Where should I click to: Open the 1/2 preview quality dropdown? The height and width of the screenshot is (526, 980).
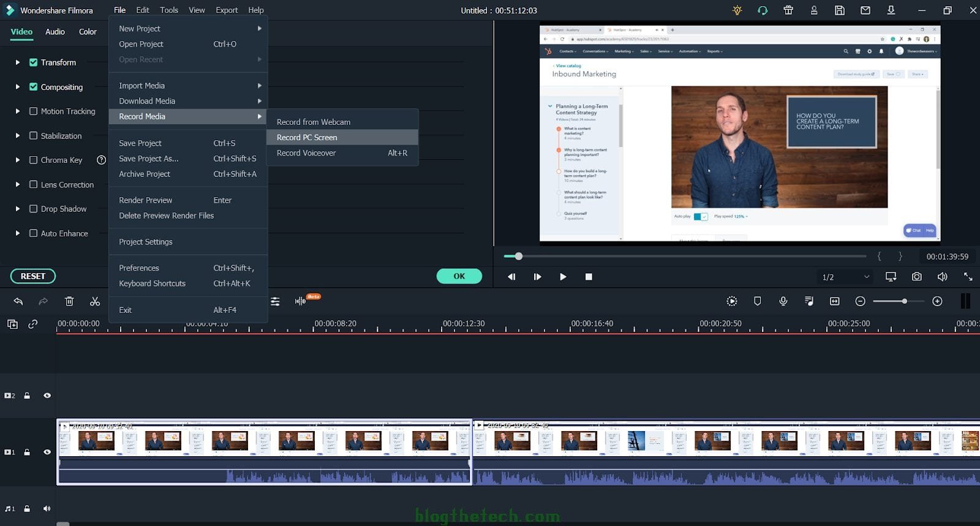coord(845,277)
